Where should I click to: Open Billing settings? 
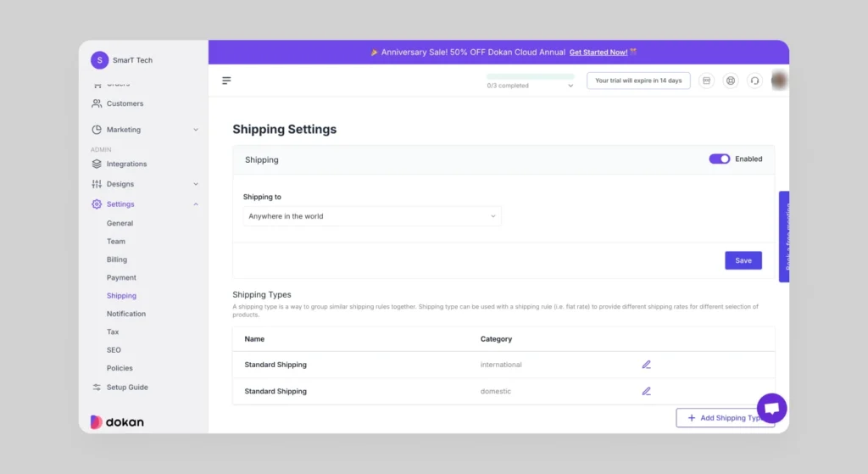[x=117, y=259]
